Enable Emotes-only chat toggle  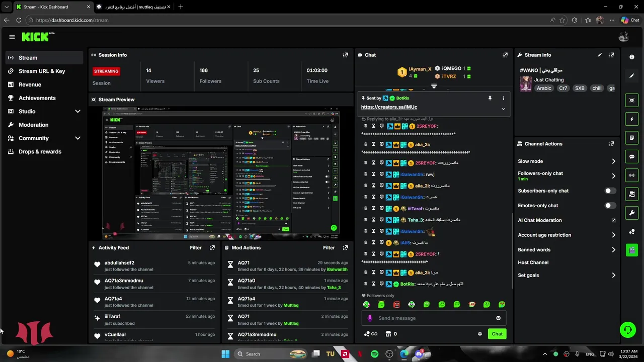(x=610, y=206)
